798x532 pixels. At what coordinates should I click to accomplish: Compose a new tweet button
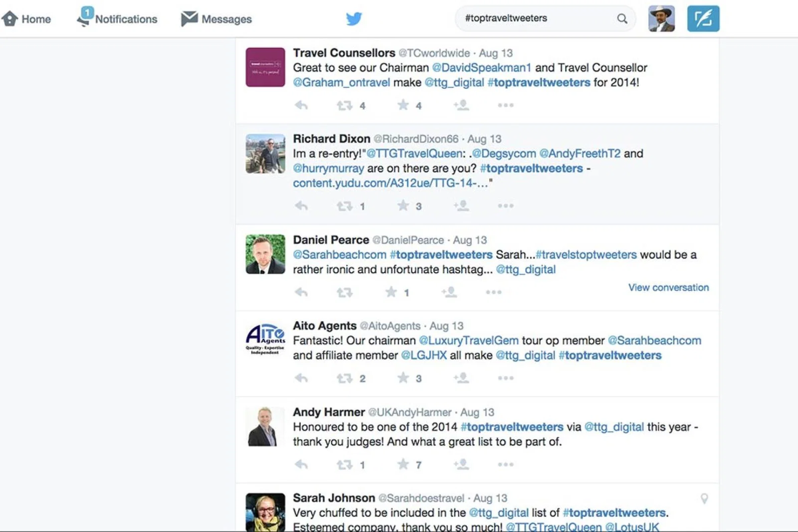pos(703,18)
